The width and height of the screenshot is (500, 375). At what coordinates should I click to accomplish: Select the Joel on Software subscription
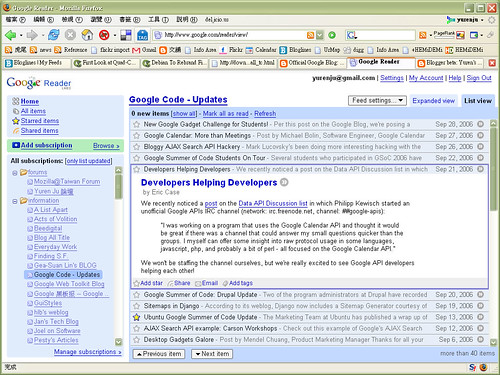click(x=57, y=331)
